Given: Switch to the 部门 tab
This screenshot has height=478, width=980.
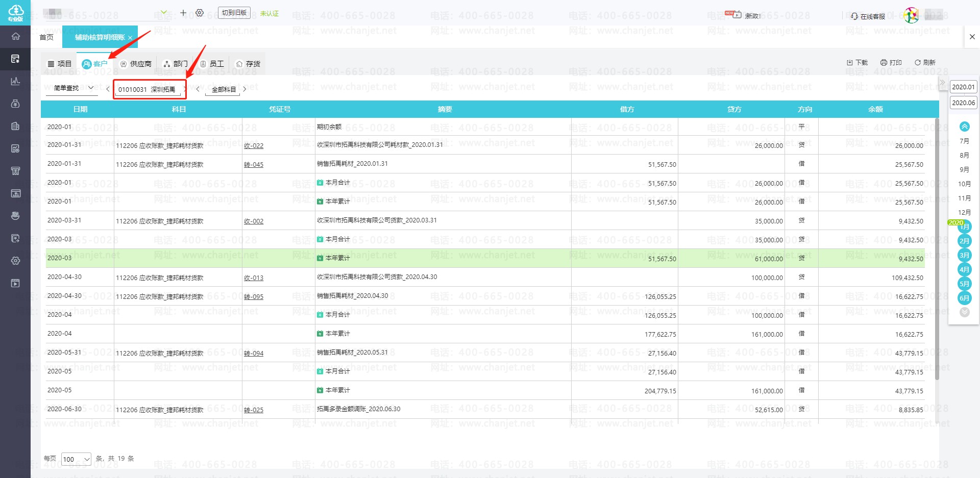Looking at the screenshot, I should point(175,64).
